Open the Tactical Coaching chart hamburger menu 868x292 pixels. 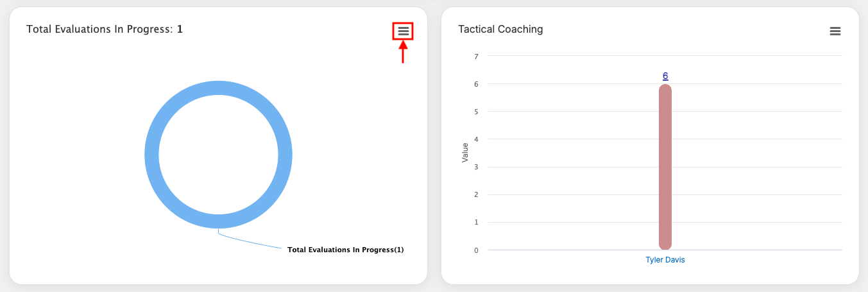(x=835, y=31)
